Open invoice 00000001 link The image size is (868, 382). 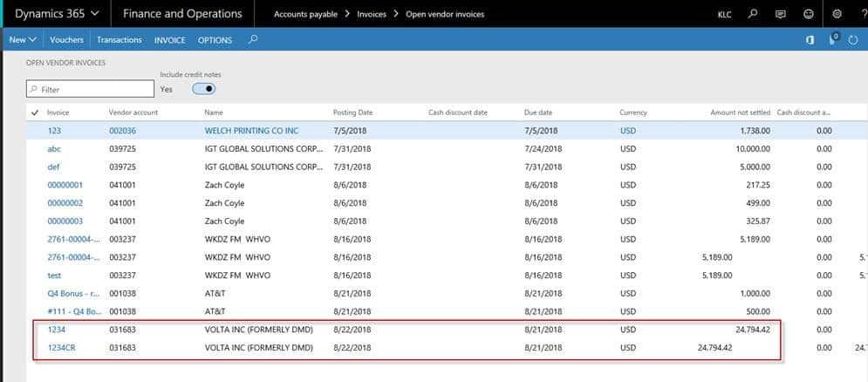pyautogui.click(x=65, y=185)
